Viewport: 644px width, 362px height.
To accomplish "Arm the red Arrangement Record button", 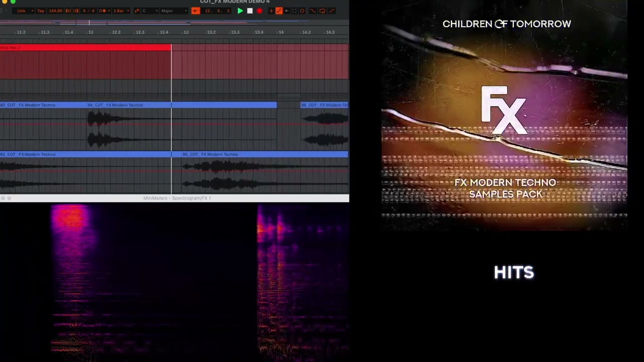I will (x=260, y=11).
